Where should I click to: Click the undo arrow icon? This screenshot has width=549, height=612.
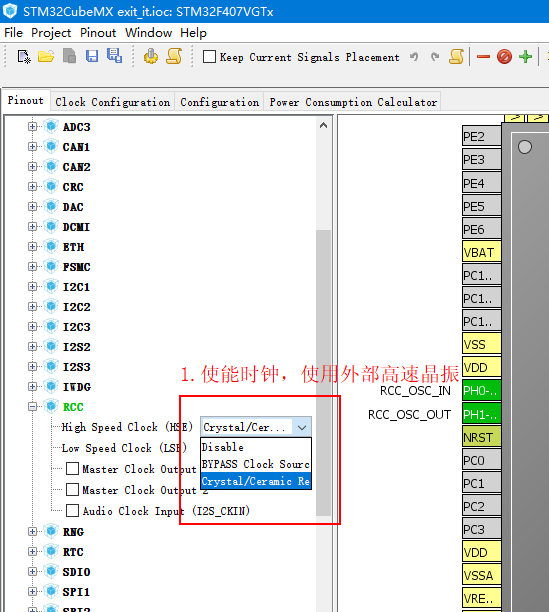pyautogui.click(x=414, y=57)
